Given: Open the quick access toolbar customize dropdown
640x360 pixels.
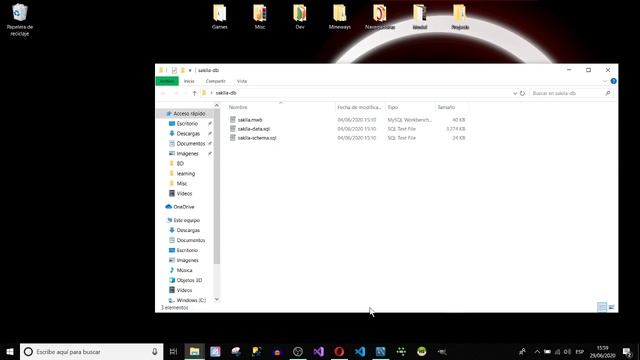Looking at the screenshot, I should [190, 70].
